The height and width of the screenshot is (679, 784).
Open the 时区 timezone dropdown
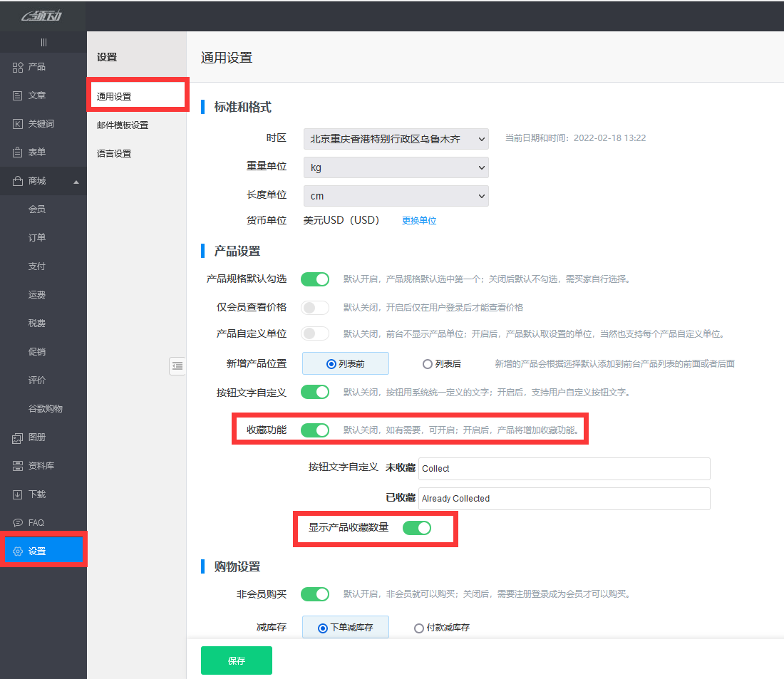point(396,138)
